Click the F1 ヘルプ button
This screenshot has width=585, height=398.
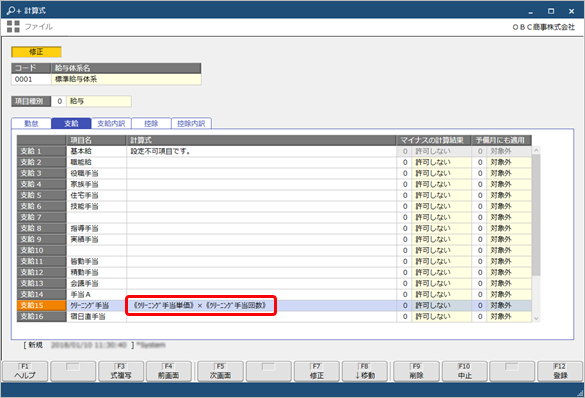(x=25, y=372)
